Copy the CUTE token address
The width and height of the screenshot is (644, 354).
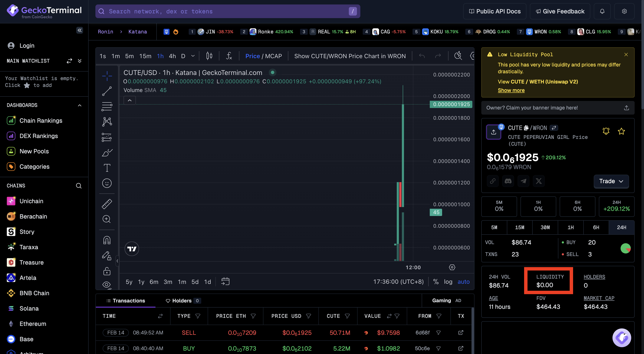526,128
